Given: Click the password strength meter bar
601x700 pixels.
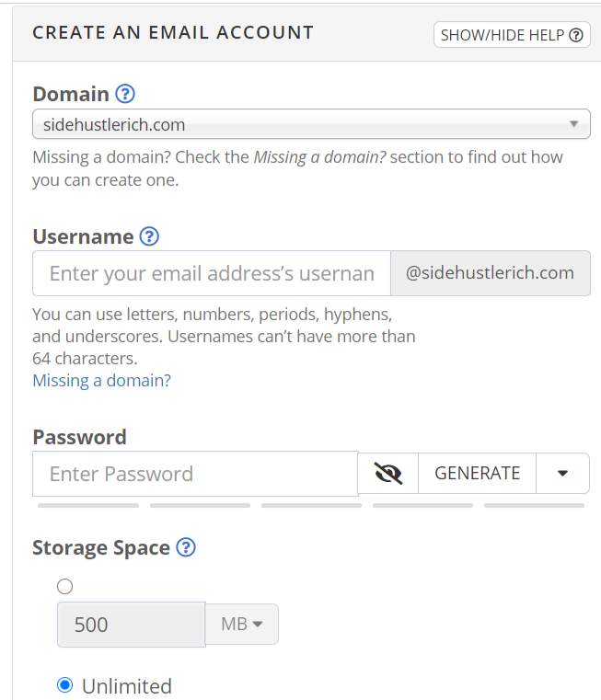Looking at the screenshot, I should (x=311, y=505).
